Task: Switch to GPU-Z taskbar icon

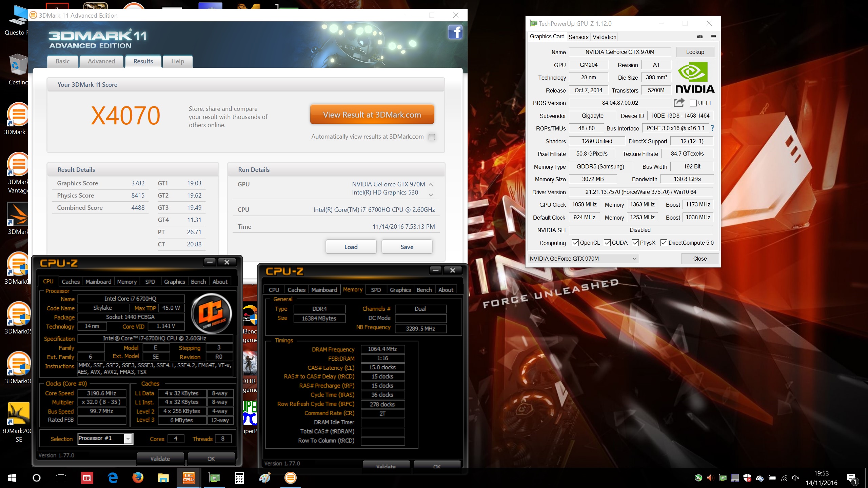Action: pyautogui.click(x=214, y=478)
